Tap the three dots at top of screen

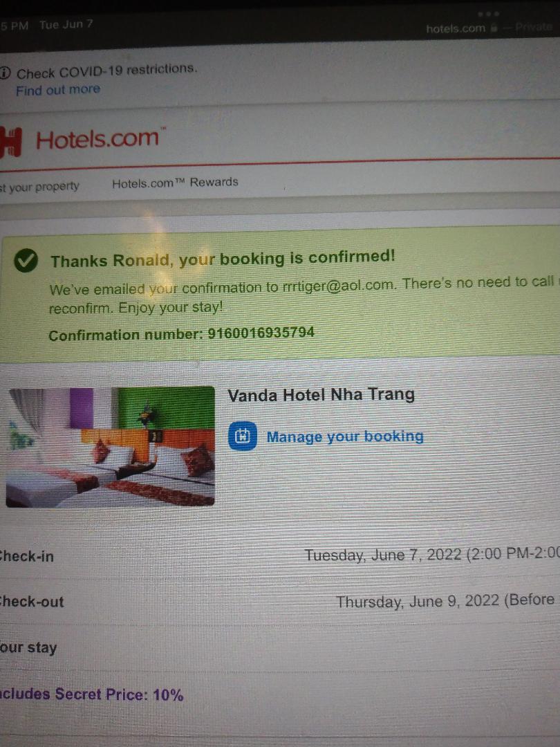(489, 14)
